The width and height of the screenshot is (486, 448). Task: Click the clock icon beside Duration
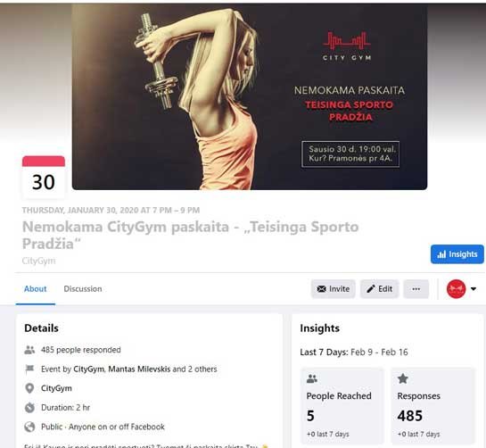[29, 407]
